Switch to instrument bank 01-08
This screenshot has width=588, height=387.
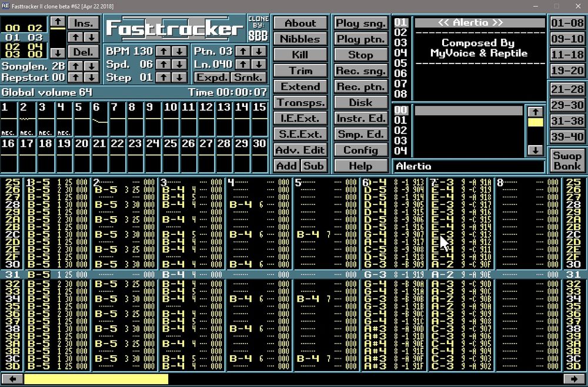(567, 23)
